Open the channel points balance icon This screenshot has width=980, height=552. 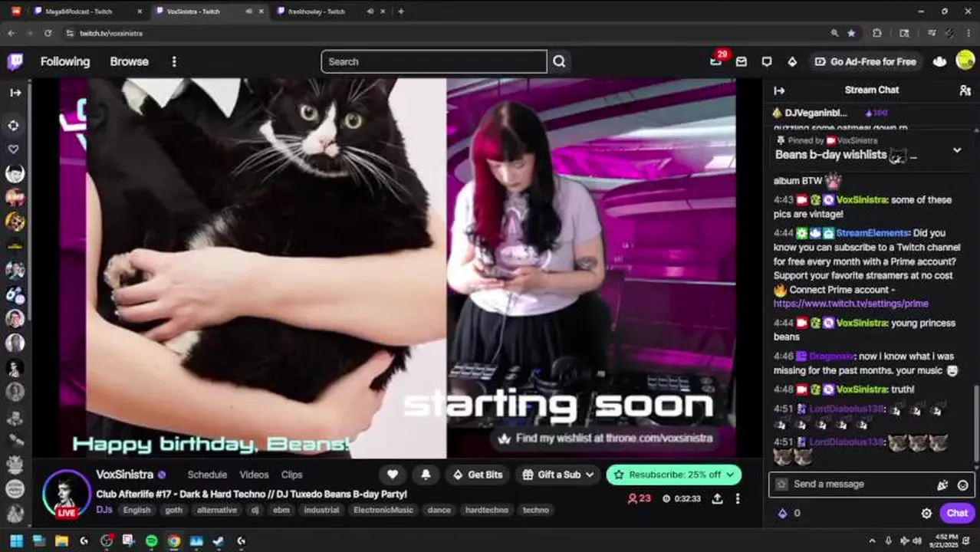pyautogui.click(x=783, y=513)
